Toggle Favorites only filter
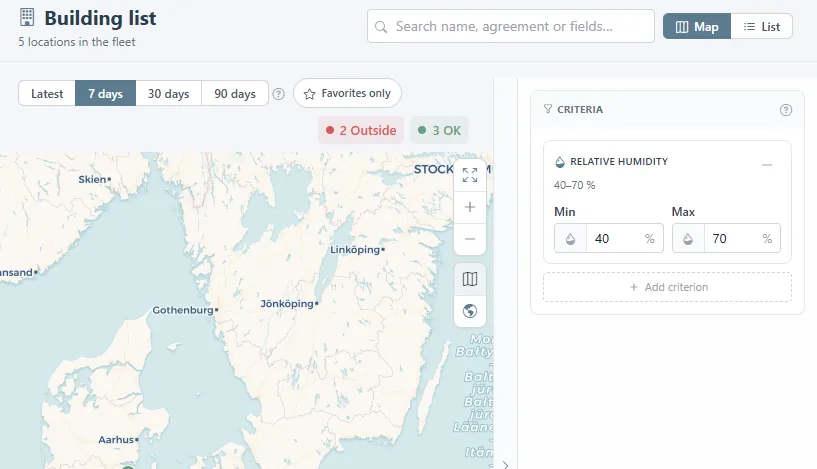Screen dimensions: 817x469 pyautogui.click(x=348, y=93)
